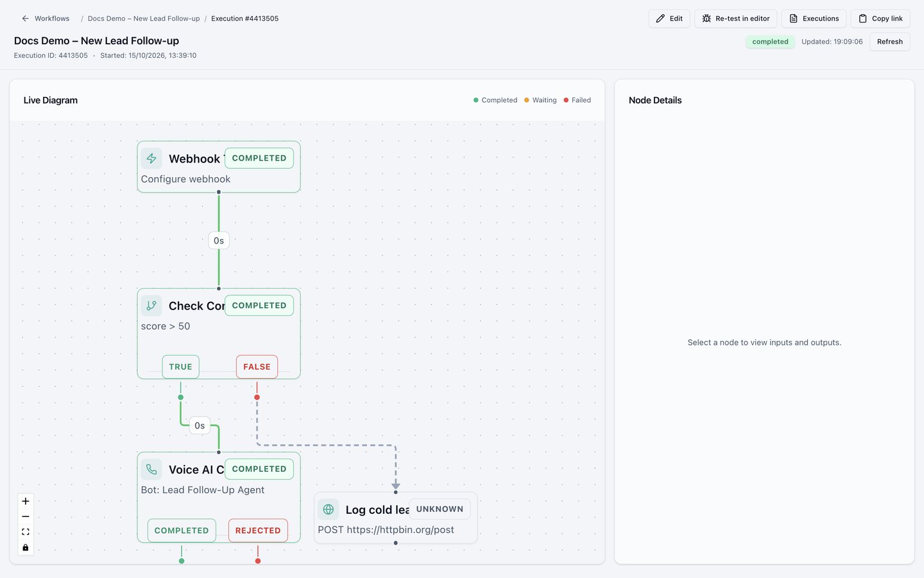This screenshot has height=578, width=924.
Task: Click the Refresh button
Action: click(889, 42)
